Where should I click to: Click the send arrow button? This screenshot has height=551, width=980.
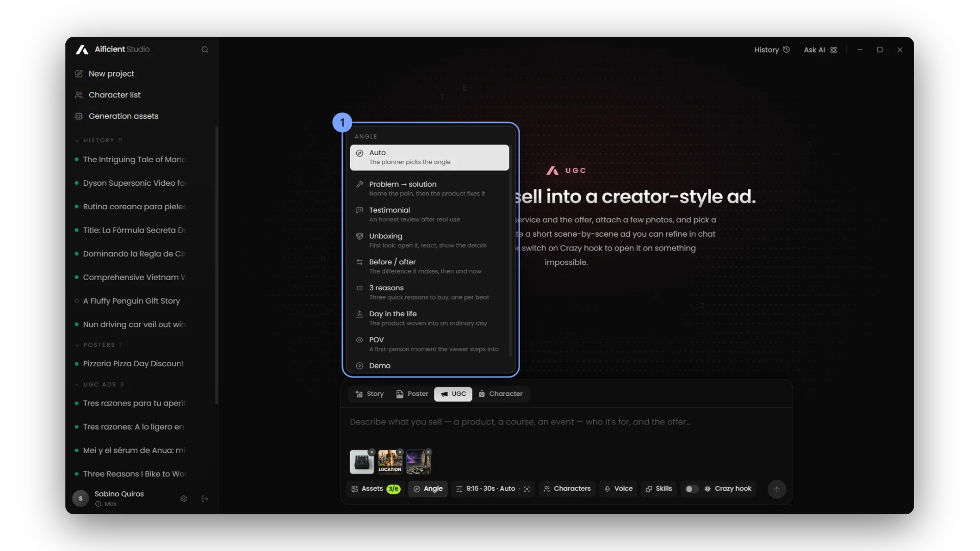[x=776, y=489]
